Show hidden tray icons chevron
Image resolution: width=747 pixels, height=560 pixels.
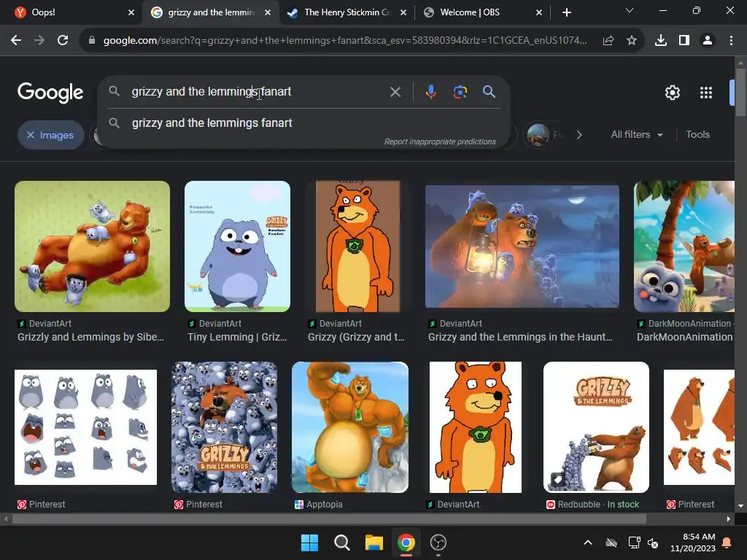[x=588, y=542]
